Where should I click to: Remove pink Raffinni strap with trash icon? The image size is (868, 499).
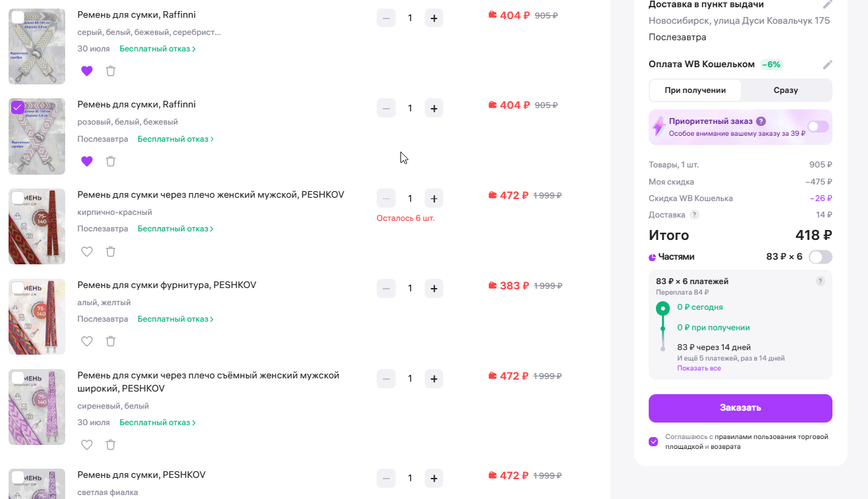(111, 161)
